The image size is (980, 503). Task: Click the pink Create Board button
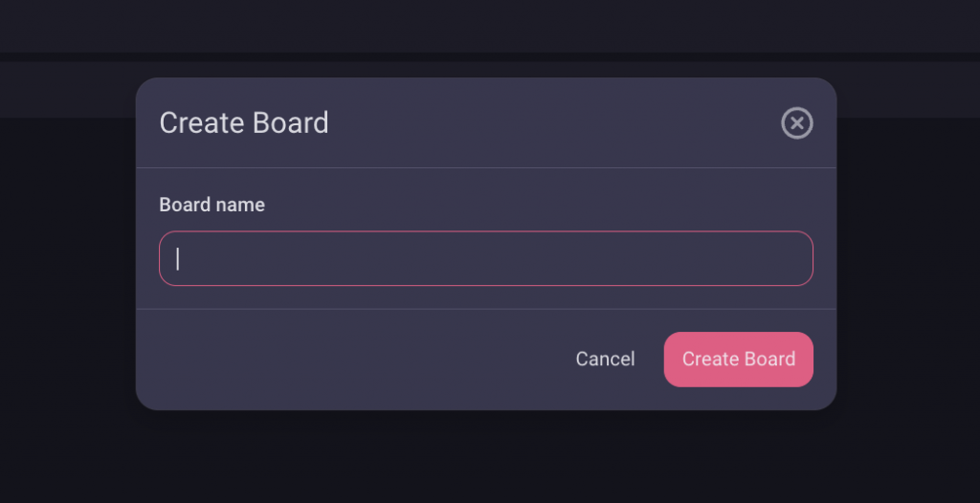(x=738, y=360)
